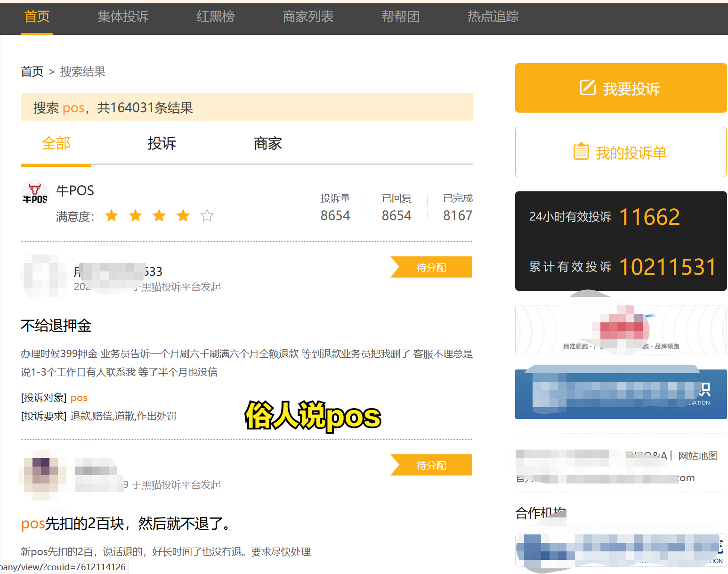Open the 牛POS merchant name link

tap(75, 190)
